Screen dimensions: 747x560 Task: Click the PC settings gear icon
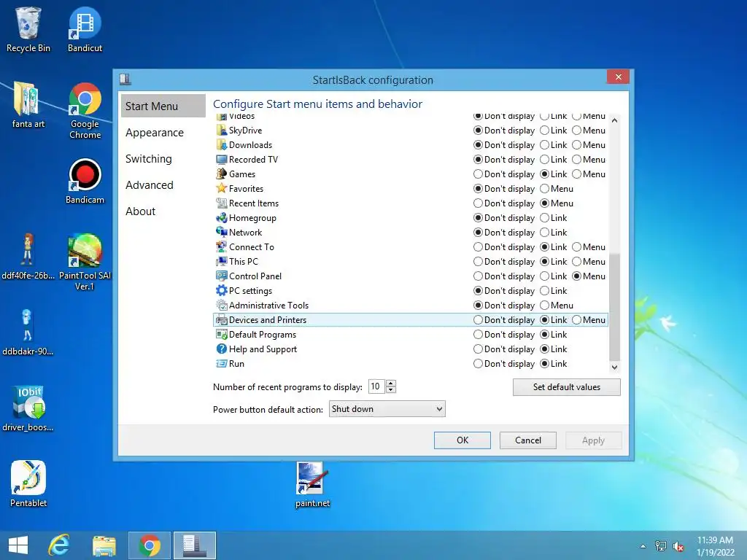[x=222, y=290]
